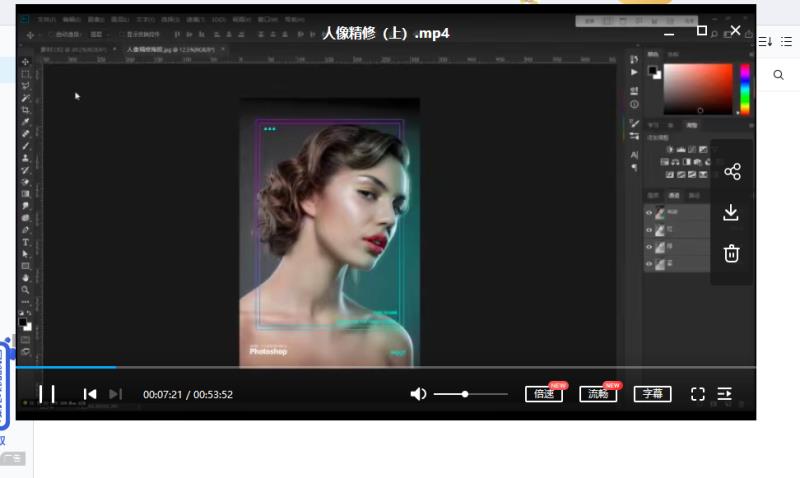Skip to the previous video
Screen dimensions: 800x478
[x=90, y=394]
